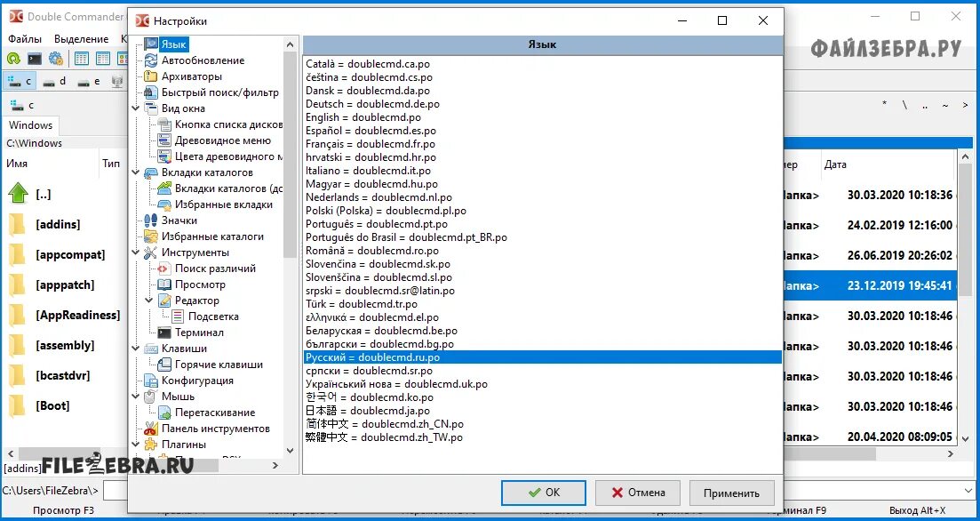Click the Применить button
Viewport: 980px width, 521px height.
click(x=731, y=493)
